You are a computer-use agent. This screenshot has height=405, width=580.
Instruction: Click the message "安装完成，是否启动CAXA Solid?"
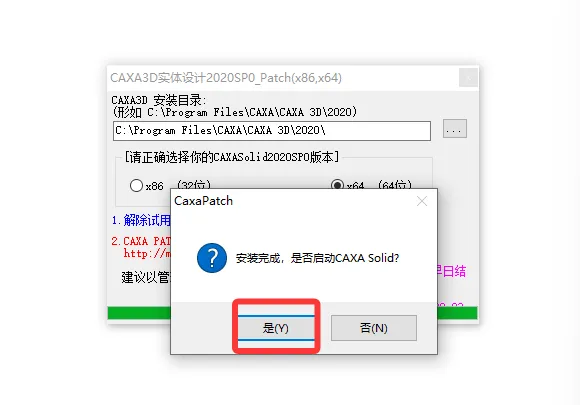click(x=317, y=258)
